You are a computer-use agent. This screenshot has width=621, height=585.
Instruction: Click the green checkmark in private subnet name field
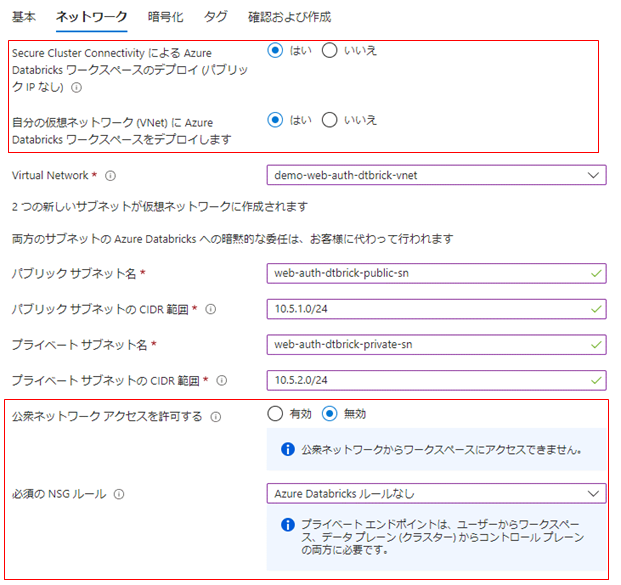[x=596, y=345]
